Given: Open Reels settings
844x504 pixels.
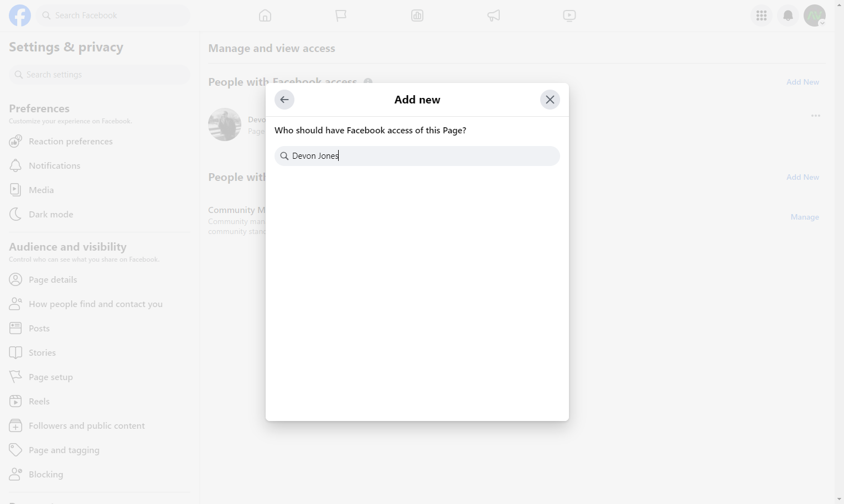Looking at the screenshot, I should pos(100,402).
